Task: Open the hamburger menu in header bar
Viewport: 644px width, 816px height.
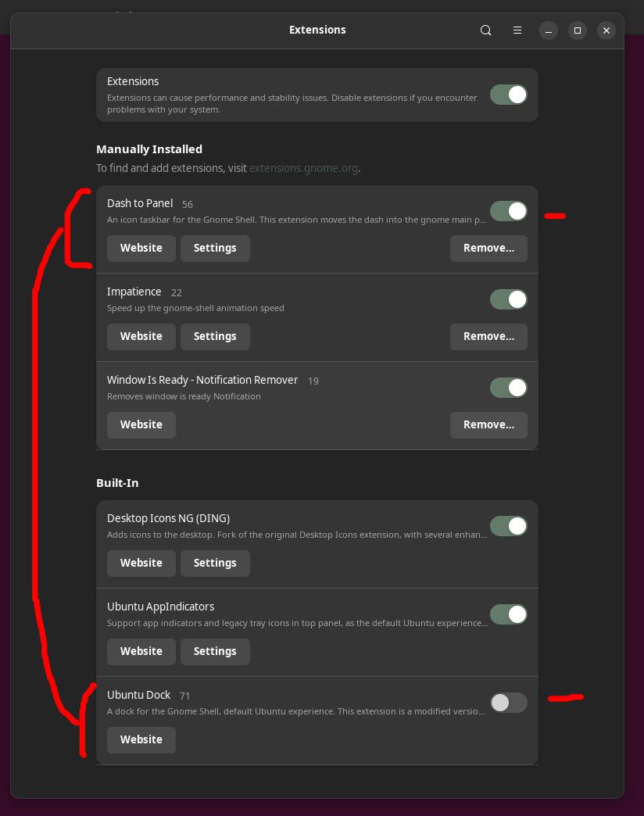Action: [517, 30]
